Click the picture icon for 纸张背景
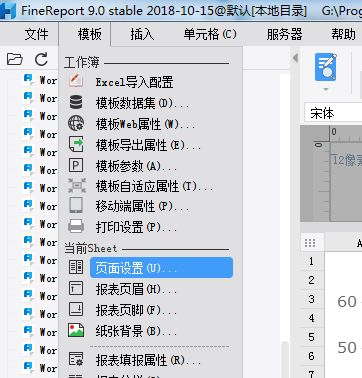This screenshot has height=378, width=362. (x=76, y=330)
